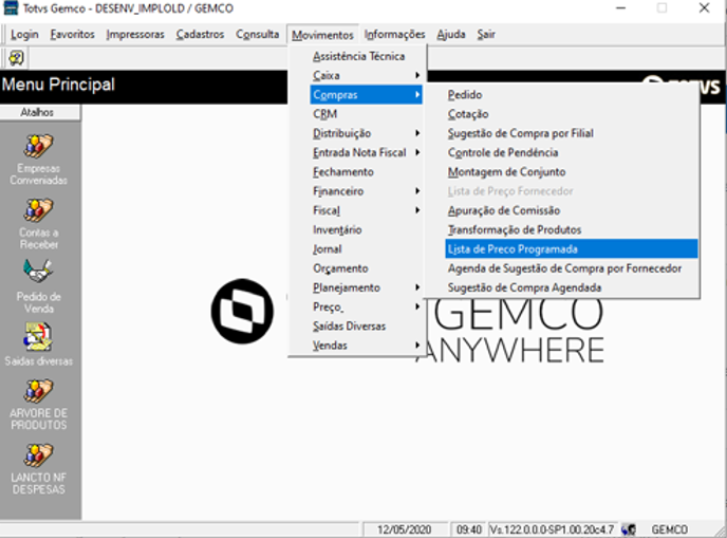Open the Informações menu
This screenshot has width=727, height=538.
[395, 34]
